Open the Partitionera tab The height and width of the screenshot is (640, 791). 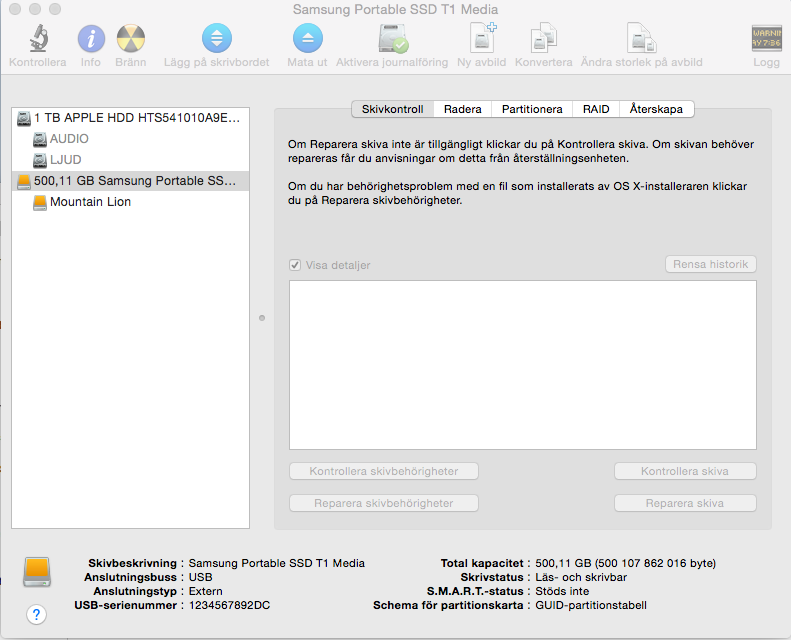(532, 109)
